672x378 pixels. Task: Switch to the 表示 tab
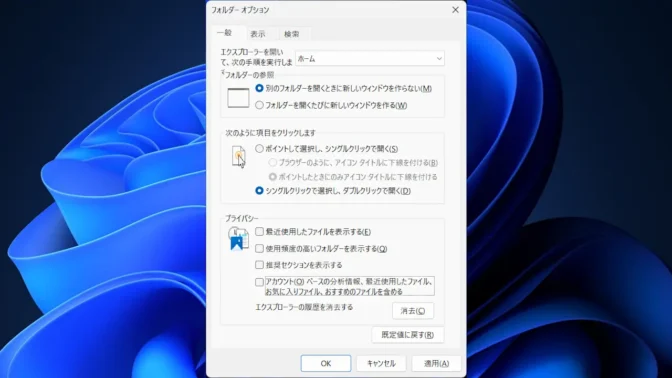[258, 34]
